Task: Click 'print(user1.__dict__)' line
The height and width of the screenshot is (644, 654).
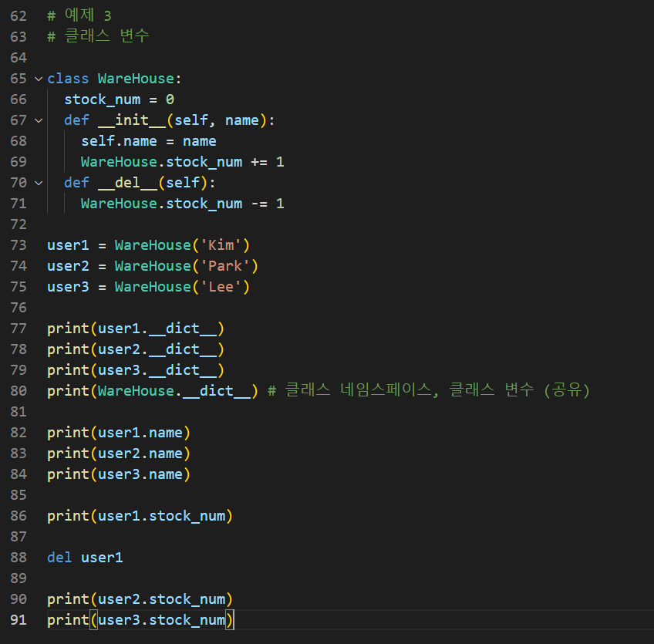Action: point(136,329)
